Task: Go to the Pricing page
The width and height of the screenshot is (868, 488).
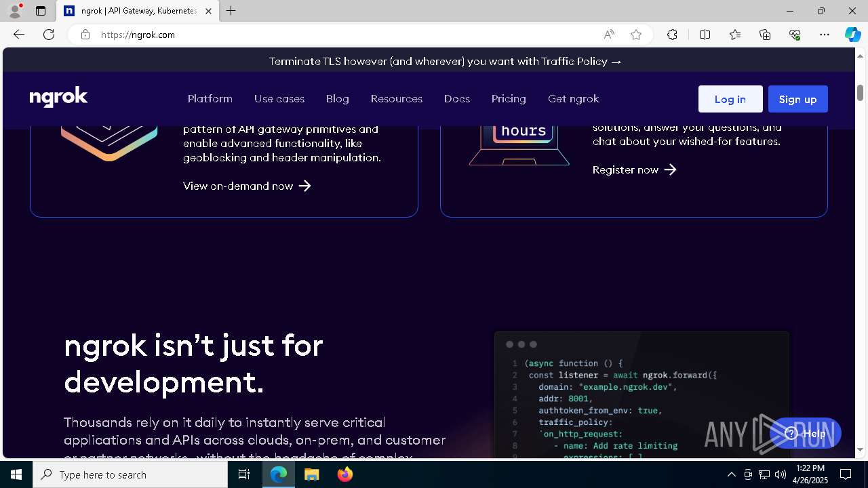Action: point(509,99)
